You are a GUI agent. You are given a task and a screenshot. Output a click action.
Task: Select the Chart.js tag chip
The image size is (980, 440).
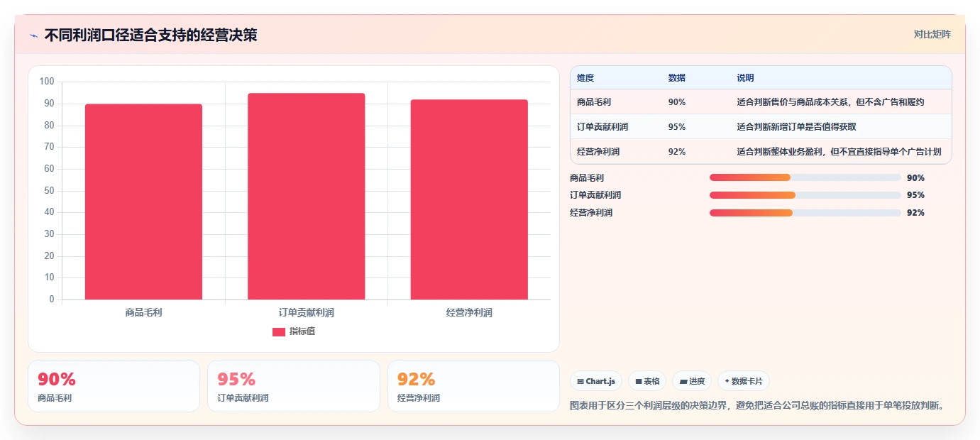596,381
